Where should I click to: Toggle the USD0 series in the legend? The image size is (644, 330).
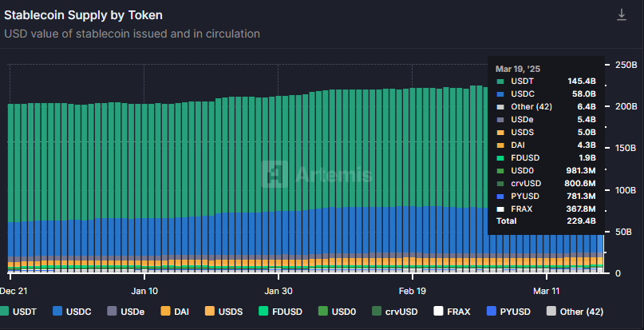point(338,312)
